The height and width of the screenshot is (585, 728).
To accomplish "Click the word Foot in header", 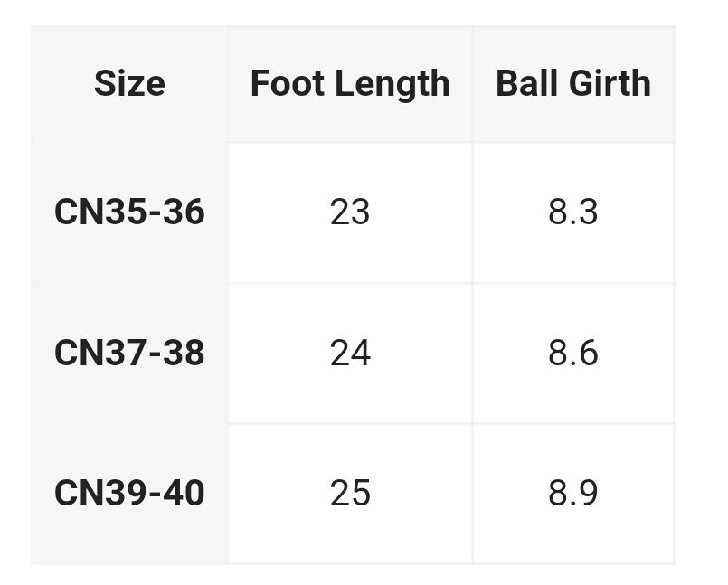I will (288, 83).
